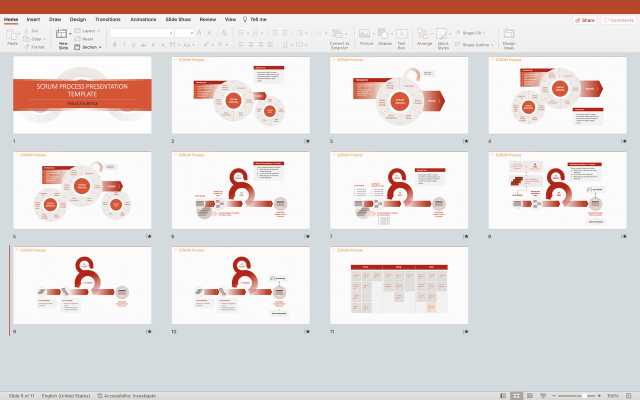640x400 pixels.
Task: Click the Share button
Action: point(585,19)
